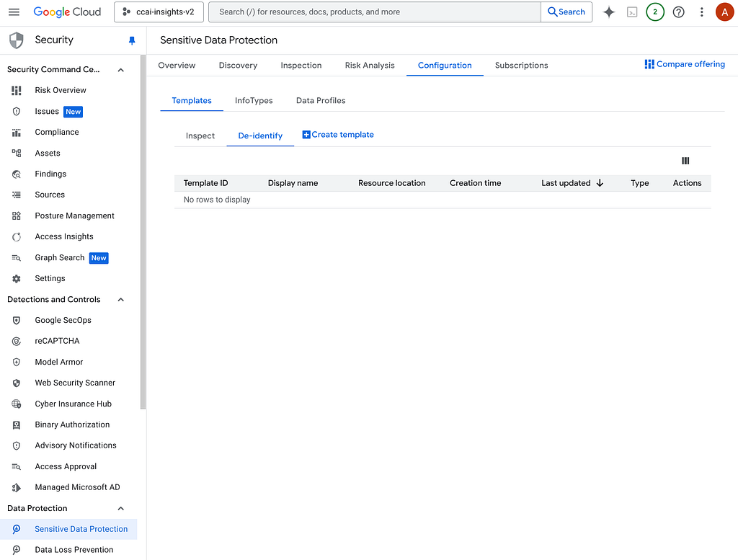The height and width of the screenshot is (560, 738).
Task: Open Gemini AI assistant sparkle icon
Action: [x=608, y=12]
